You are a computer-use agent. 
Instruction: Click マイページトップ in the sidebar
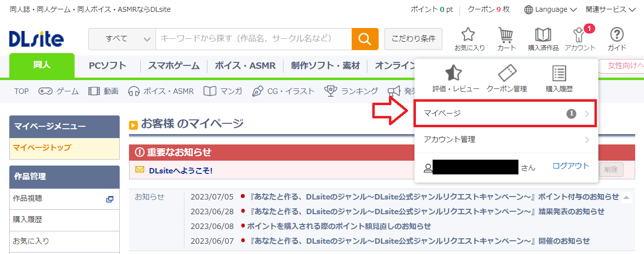[64, 148]
